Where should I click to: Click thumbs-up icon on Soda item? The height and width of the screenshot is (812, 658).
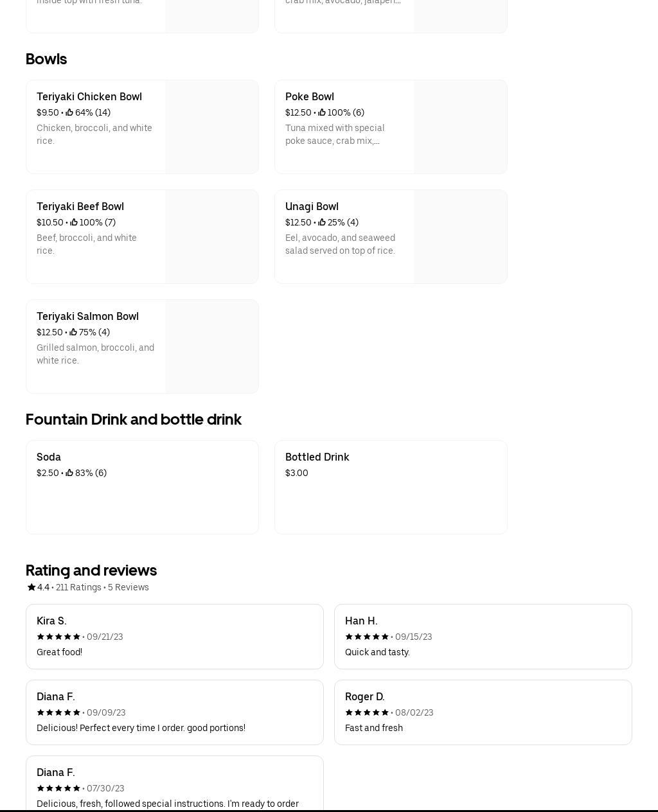pyautogui.click(x=69, y=473)
